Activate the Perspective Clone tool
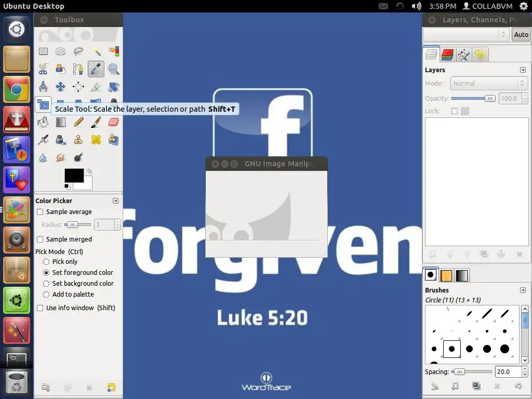This screenshot has height=399, width=532. [x=114, y=139]
